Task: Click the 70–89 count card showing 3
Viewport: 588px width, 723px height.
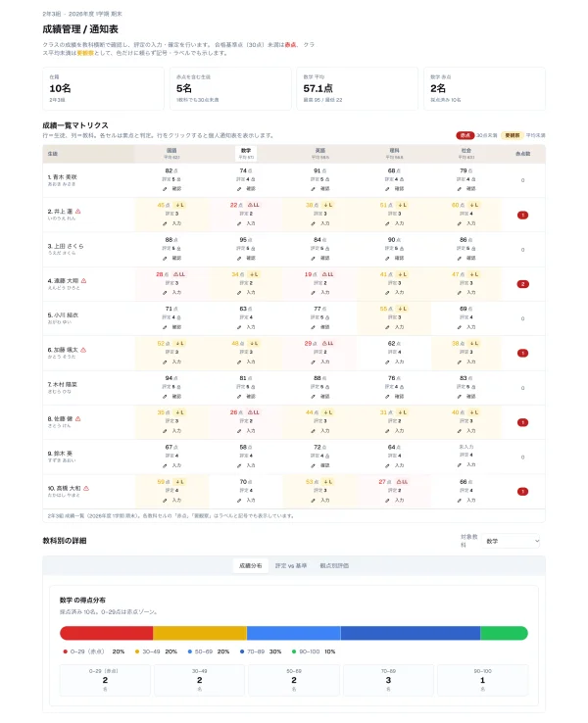Action: [388, 680]
